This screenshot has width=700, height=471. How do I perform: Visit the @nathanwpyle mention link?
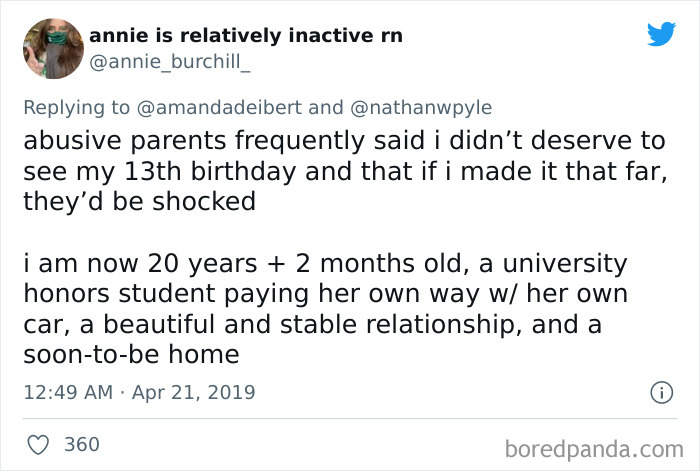(421, 107)
